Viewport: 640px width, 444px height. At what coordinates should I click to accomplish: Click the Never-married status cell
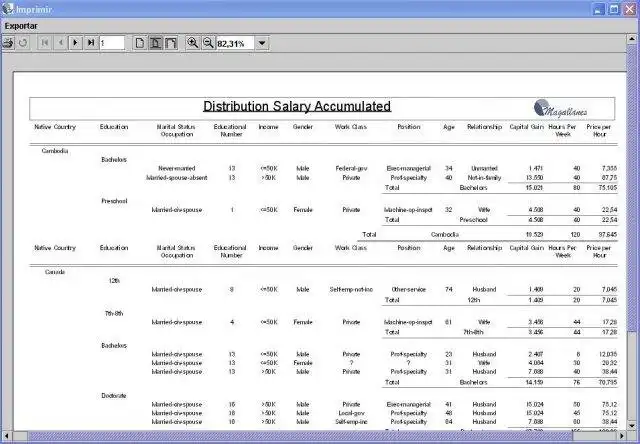coord(177,168)
